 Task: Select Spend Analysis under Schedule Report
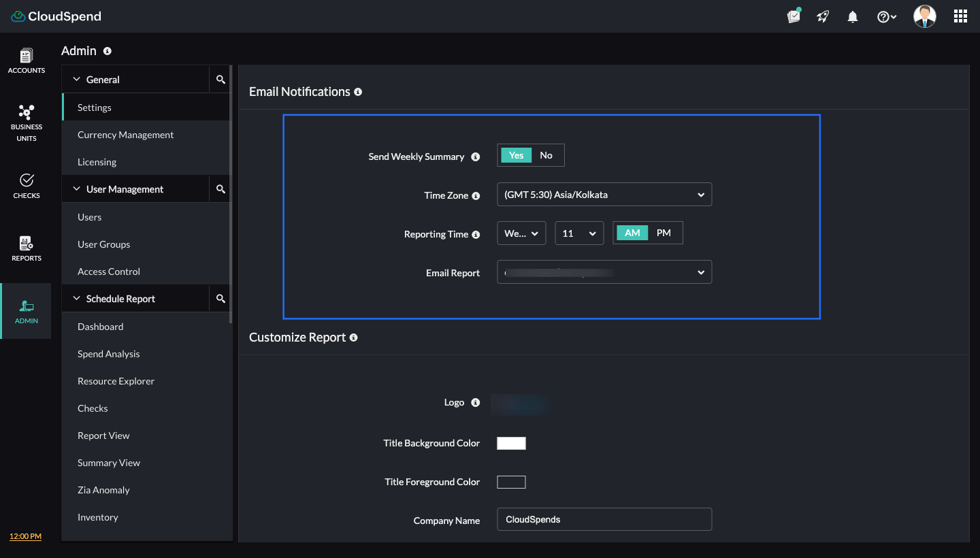click(108, 354)
